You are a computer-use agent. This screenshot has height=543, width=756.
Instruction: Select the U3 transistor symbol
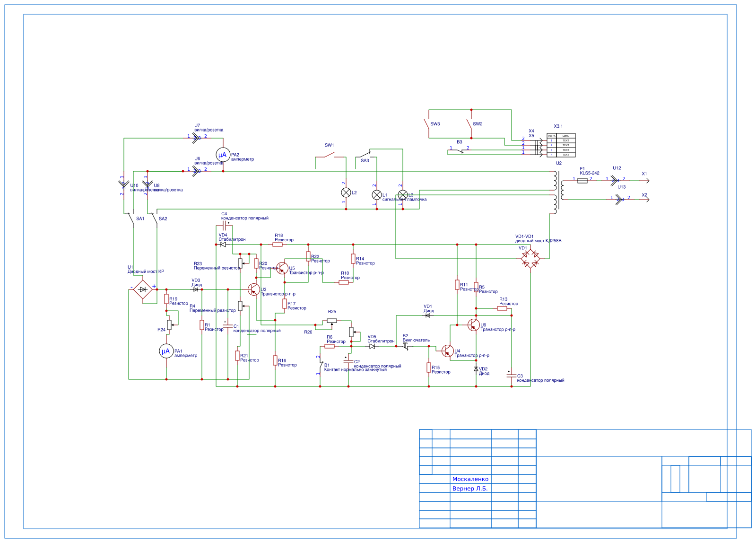pos(254,289)
